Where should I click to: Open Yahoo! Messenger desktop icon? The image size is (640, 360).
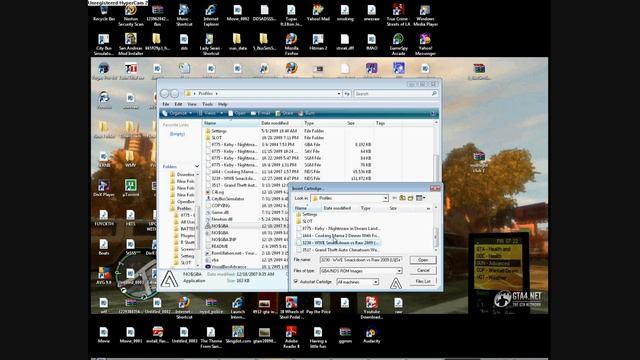click(x=425, y=45)
